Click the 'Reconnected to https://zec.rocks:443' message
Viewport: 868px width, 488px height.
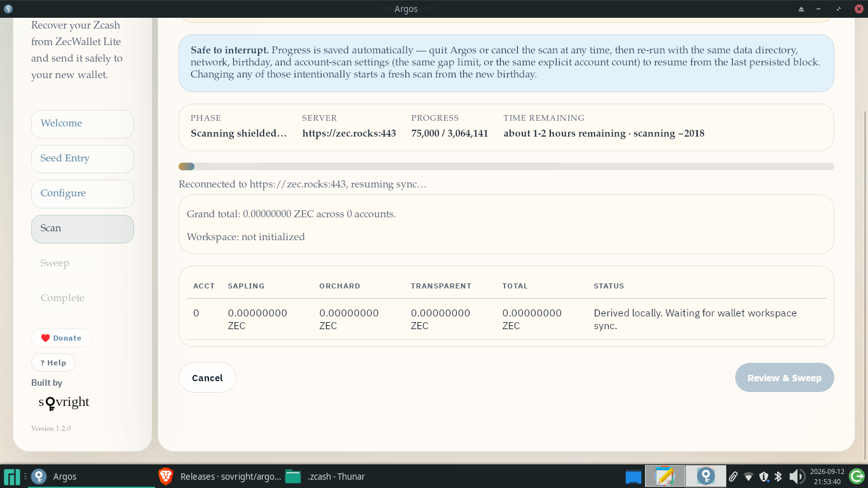point(302,184)
